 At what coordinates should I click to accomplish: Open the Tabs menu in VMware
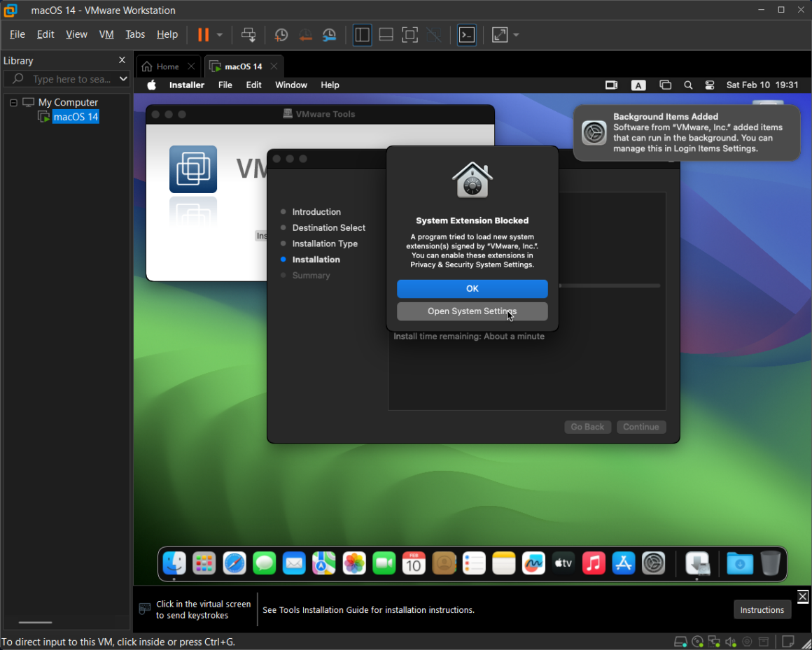[135, 34]
